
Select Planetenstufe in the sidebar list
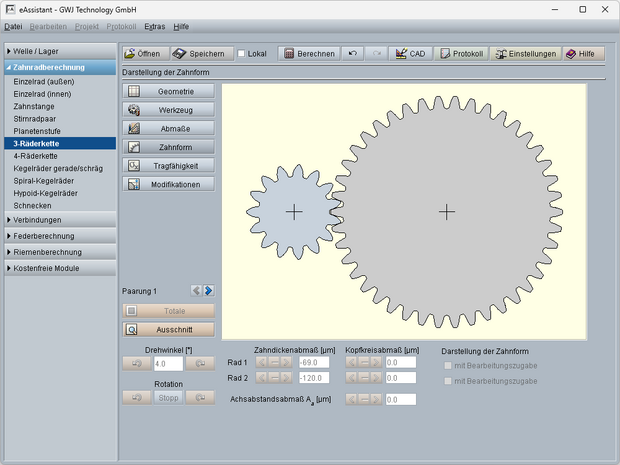(40, 132)
